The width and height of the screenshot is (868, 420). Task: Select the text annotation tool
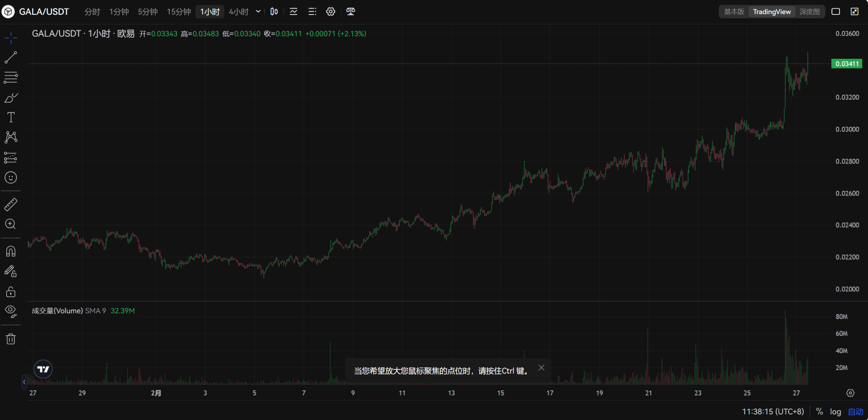[x=11, y=117]
